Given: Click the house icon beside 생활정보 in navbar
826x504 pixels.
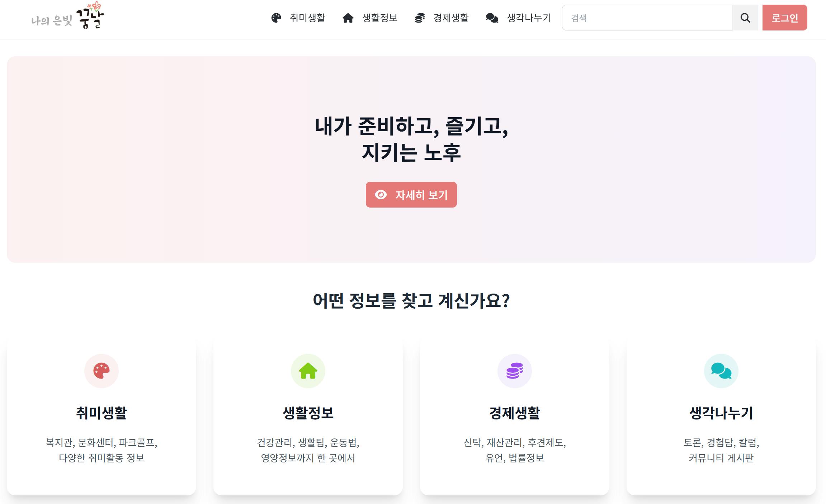Looking at the screenshot, I should point(348,18).
